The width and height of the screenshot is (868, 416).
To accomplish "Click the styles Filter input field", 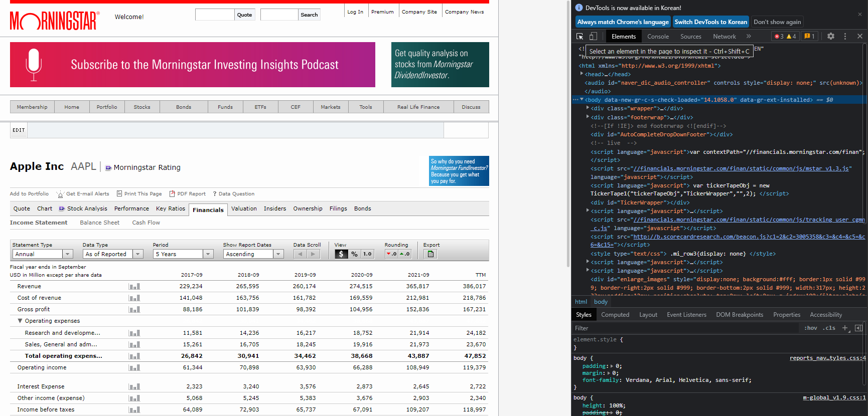I will tap(685, 328).
